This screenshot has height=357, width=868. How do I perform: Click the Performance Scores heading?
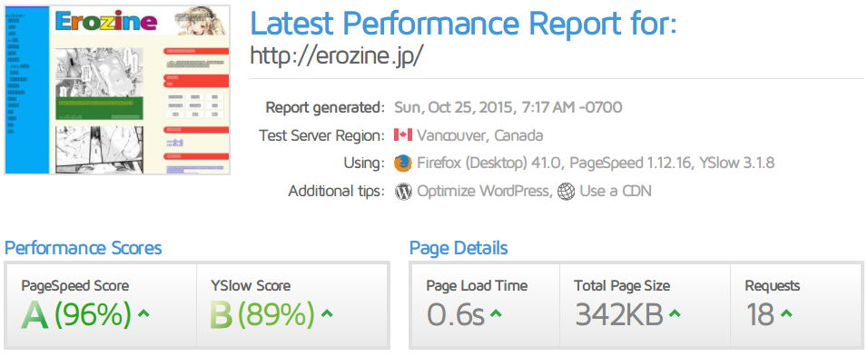click(83, 248)
